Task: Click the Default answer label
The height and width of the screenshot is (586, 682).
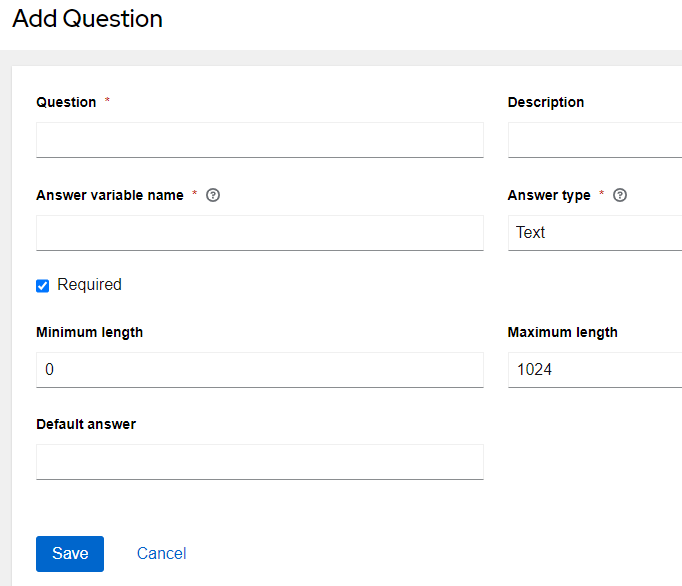Action: (86, 424)
